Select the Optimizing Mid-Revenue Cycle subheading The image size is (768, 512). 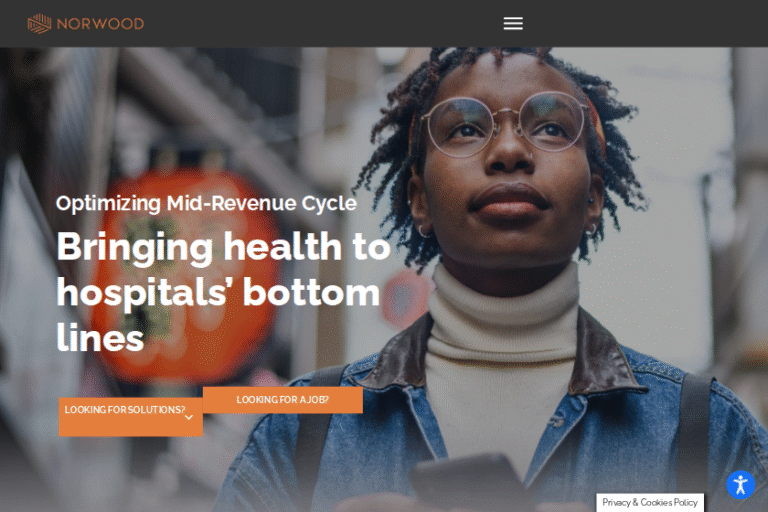click(206, 203)
